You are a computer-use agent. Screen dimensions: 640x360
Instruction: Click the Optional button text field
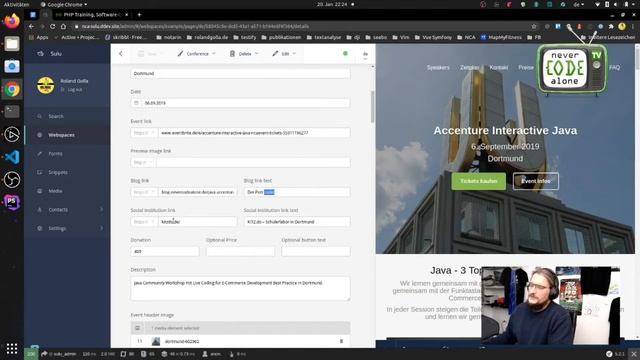(x=316, y=251)
